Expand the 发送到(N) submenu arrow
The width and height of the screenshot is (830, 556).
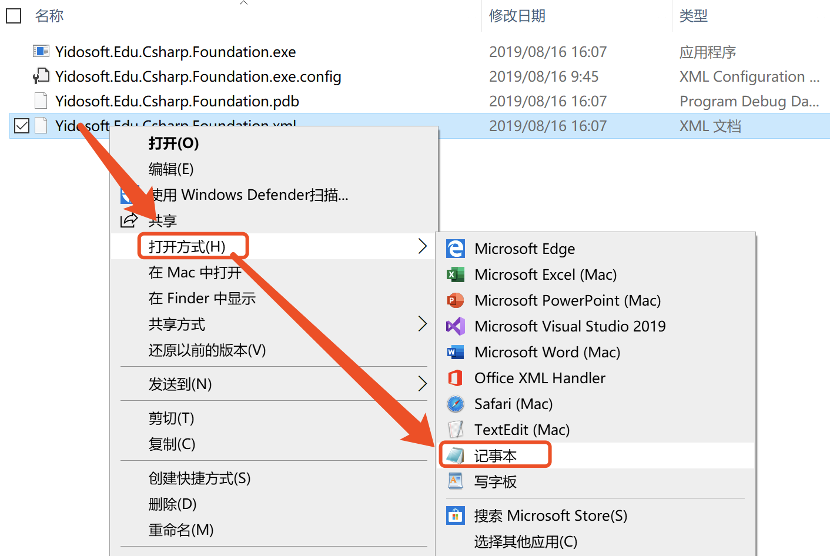tap(422, 383)
